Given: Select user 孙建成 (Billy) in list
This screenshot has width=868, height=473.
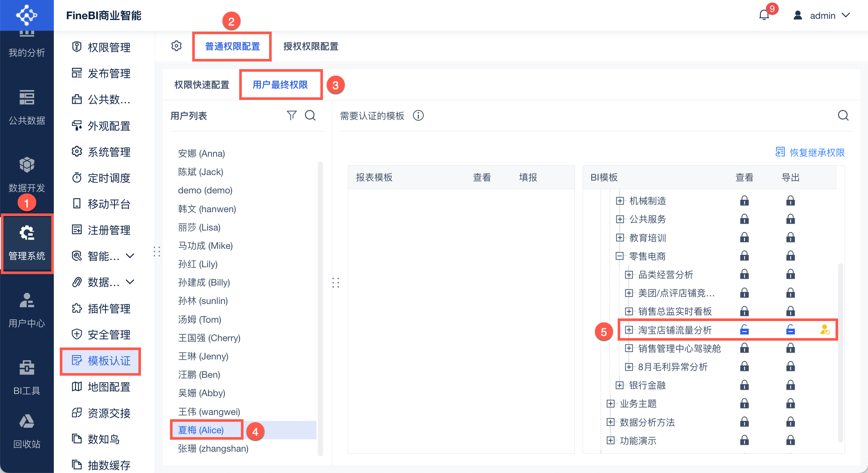Looking at the screenshot, I should 204,282.
